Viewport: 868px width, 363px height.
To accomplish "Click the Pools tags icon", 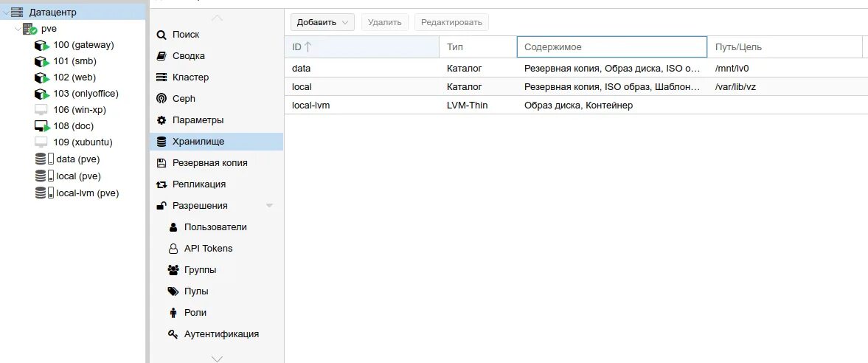I will 173,291.
